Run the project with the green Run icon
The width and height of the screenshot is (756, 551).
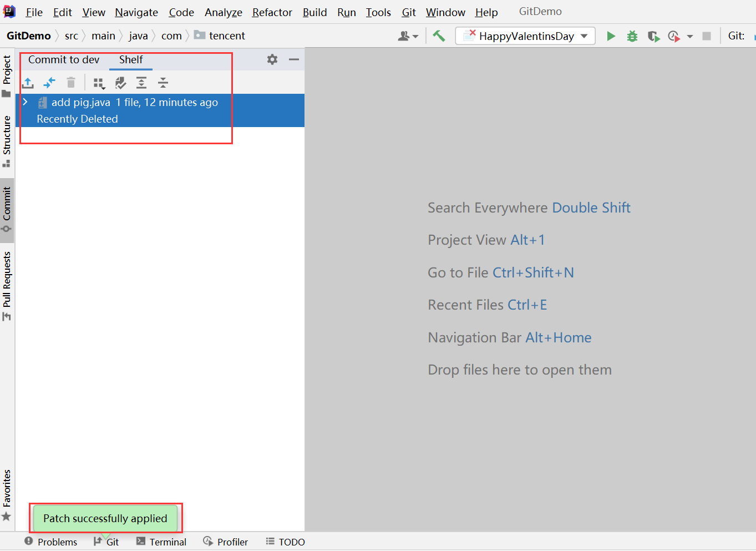pos(611,36)
